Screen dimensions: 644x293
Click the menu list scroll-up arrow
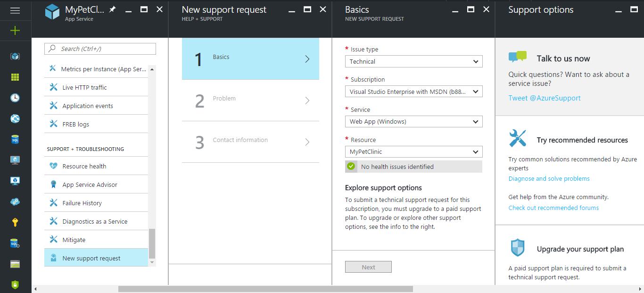pos(152,69)
